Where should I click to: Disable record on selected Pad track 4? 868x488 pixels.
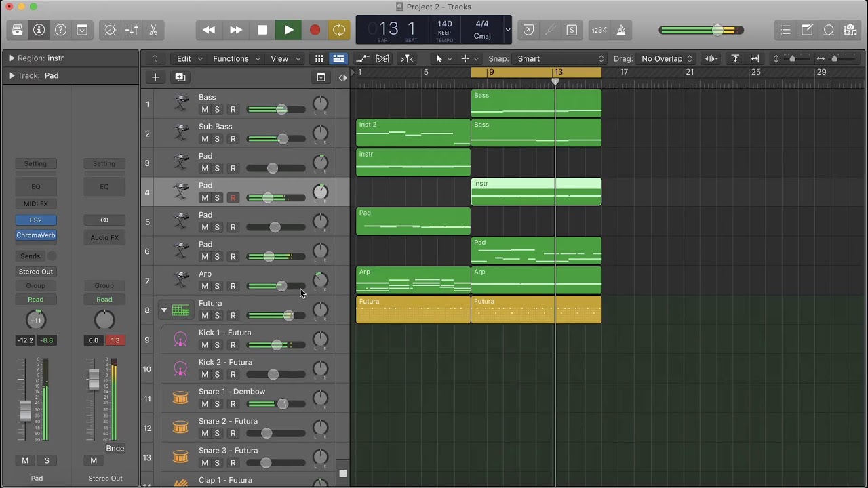click(x=233, y=198)
